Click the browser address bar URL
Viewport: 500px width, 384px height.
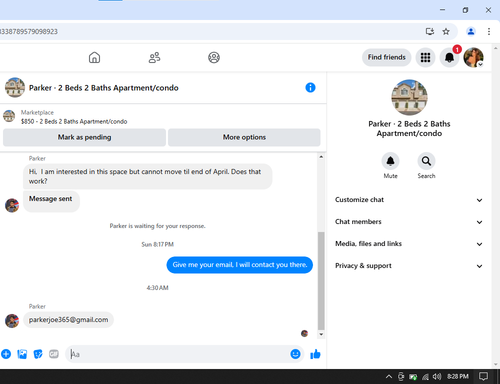point(29,31)
